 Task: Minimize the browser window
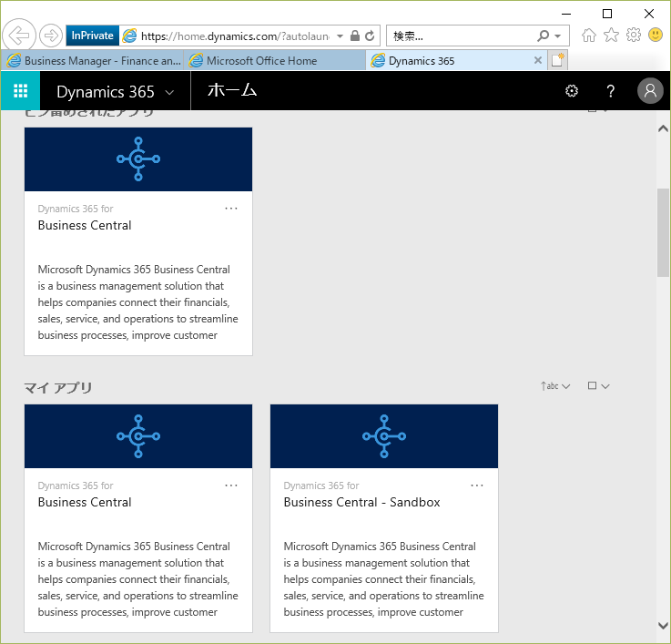pyautogui.click(x=566, y=14)
